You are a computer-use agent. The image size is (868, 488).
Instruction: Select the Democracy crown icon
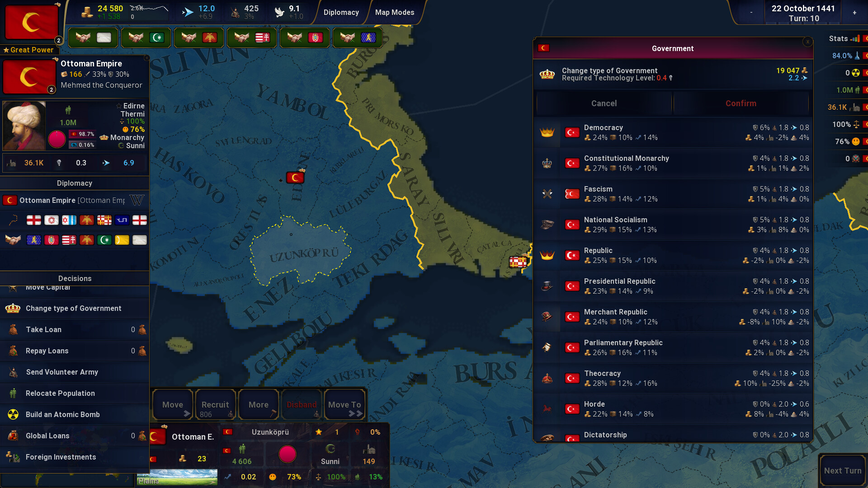click(x=547, y=132)
